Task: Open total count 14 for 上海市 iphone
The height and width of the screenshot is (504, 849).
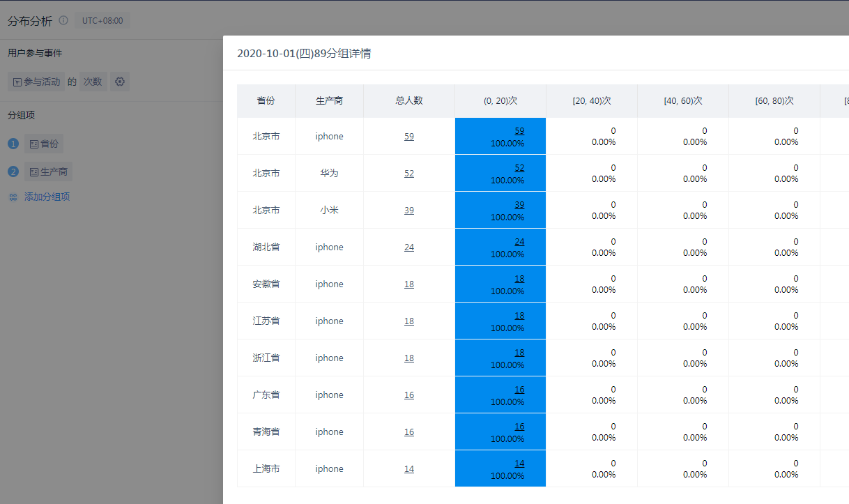Action: [x=408, y=469]
